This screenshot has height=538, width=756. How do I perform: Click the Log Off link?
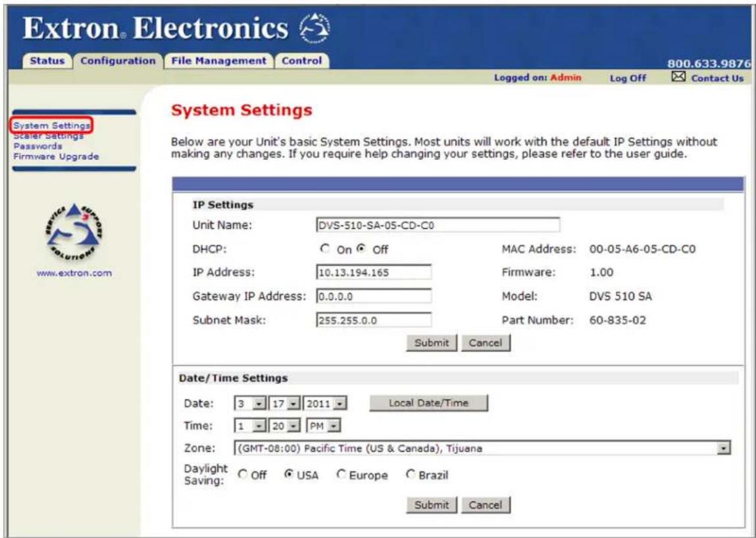(x=628, y=78)
